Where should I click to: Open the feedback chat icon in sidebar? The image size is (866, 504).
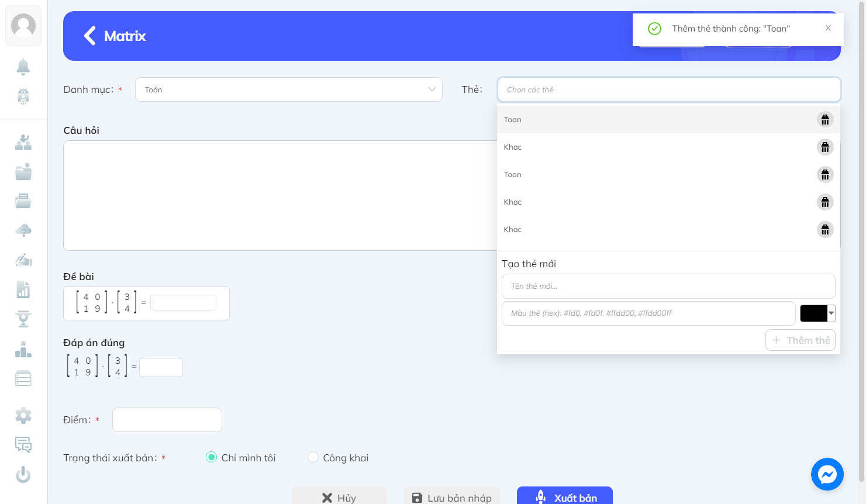tap(23, 445)
